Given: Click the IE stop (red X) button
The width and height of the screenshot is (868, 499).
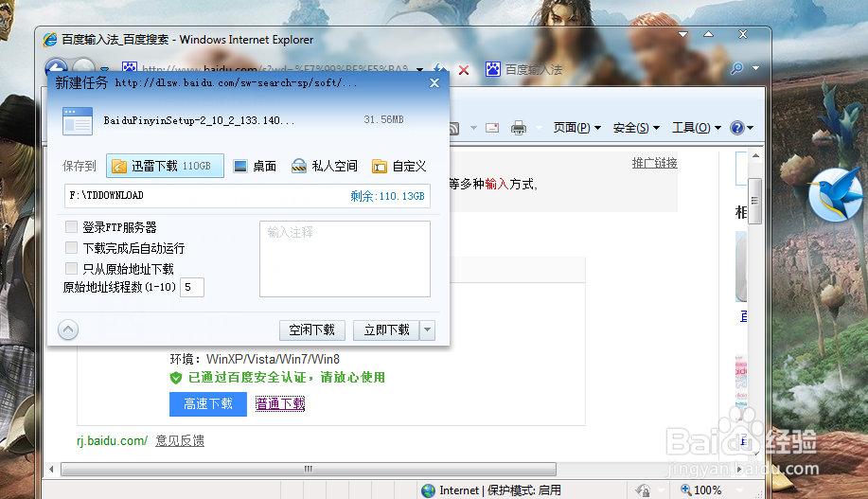Looking at the screenshot, I should (x=464, y=70).
